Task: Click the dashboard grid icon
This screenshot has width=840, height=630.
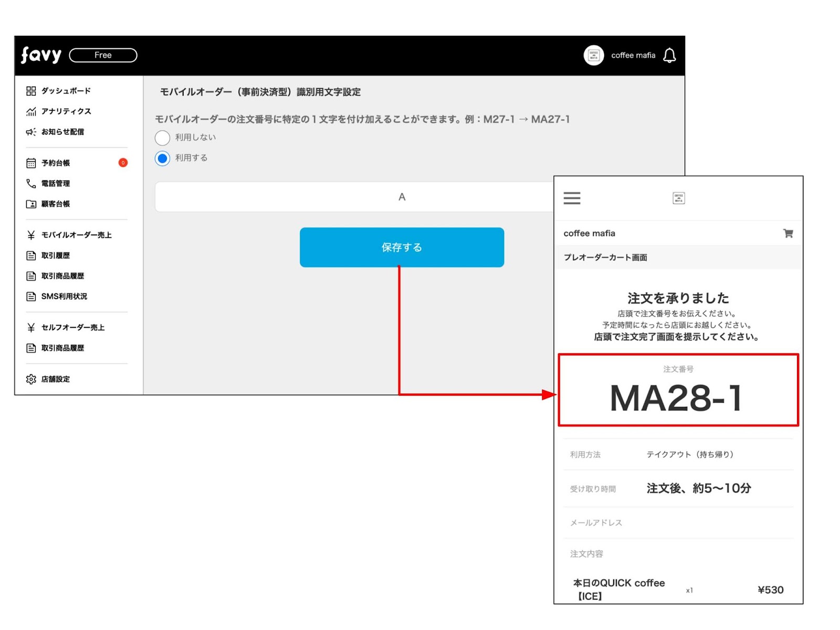Action: [31, 91]
